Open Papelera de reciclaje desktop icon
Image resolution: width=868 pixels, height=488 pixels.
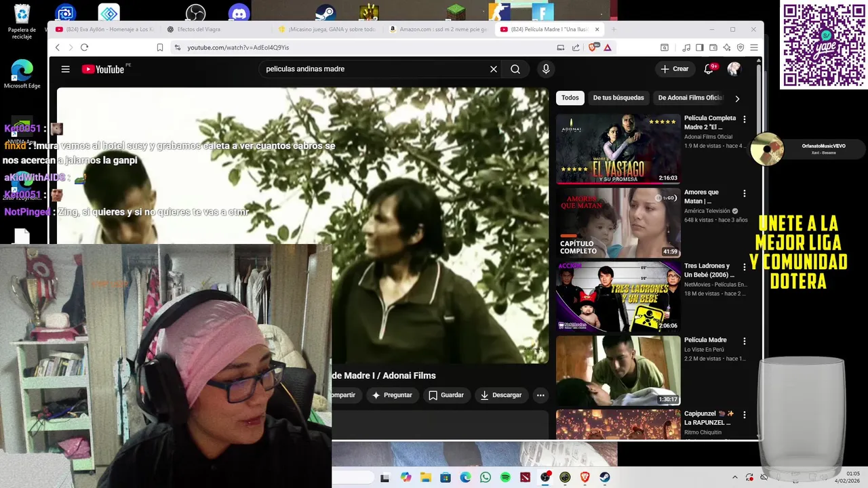pos(22,22)
